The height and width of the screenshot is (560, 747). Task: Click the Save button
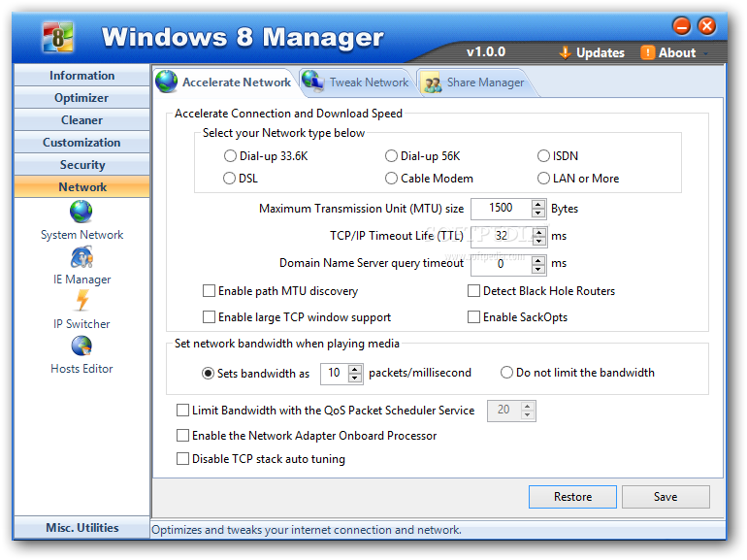pos(666,497)
